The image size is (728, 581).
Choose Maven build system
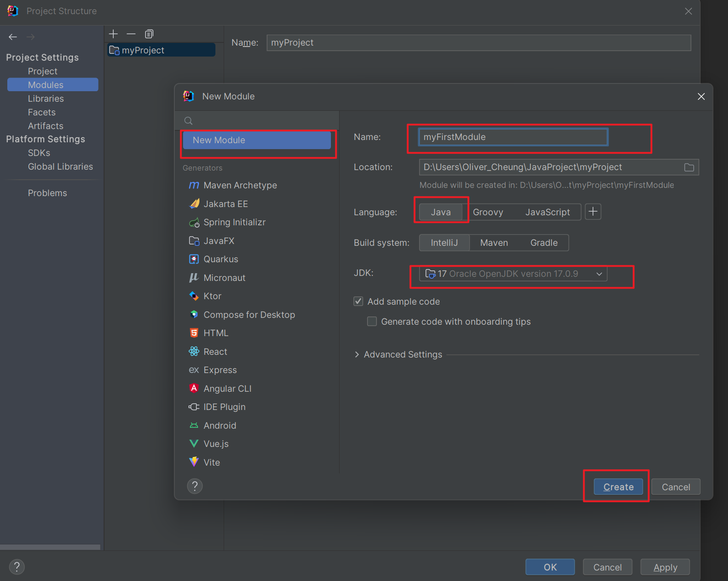(494, 243)
